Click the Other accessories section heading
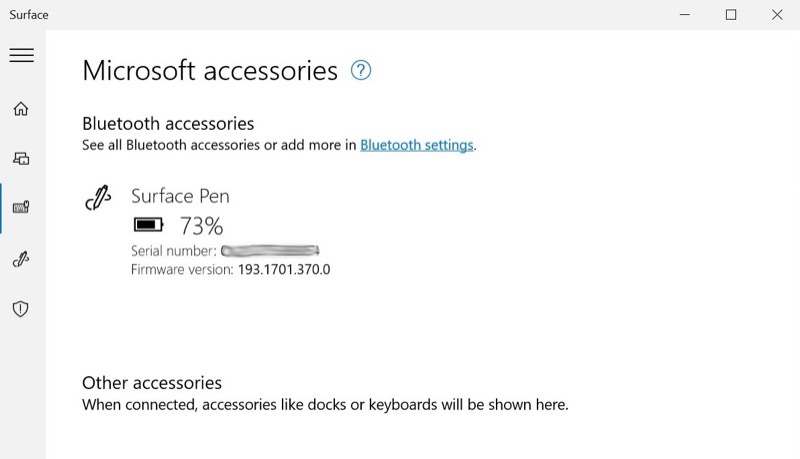Screen dimensions: 800x459 (x=152, y=383)
